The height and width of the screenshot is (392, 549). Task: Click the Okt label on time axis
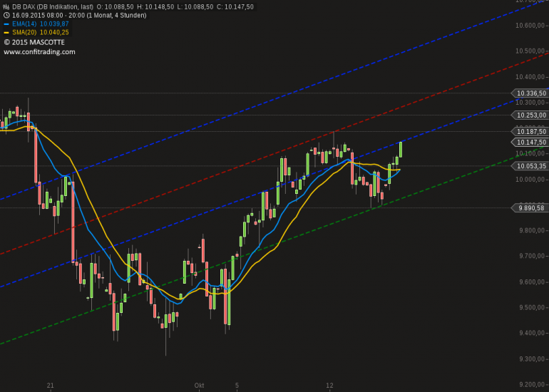[199, 386]
